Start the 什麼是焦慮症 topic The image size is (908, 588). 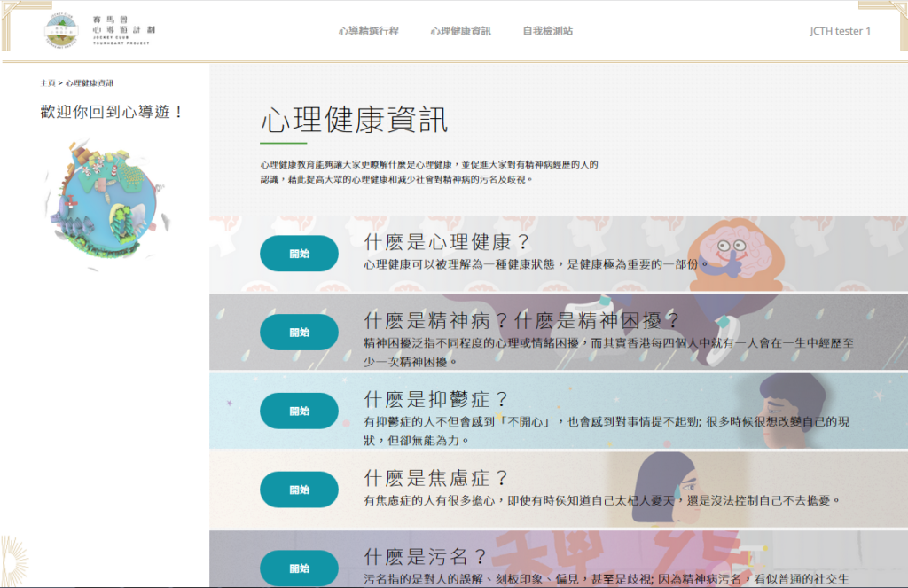point(299,490)
